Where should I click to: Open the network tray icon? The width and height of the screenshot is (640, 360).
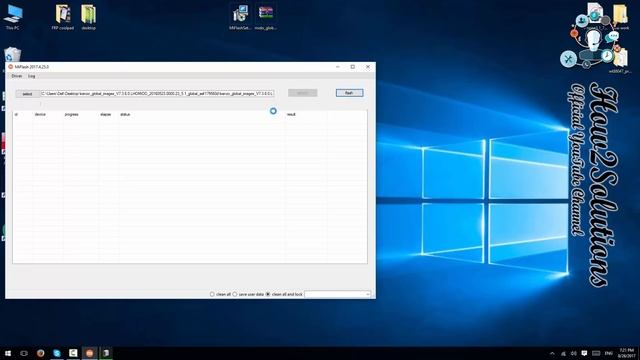[563, 353]
